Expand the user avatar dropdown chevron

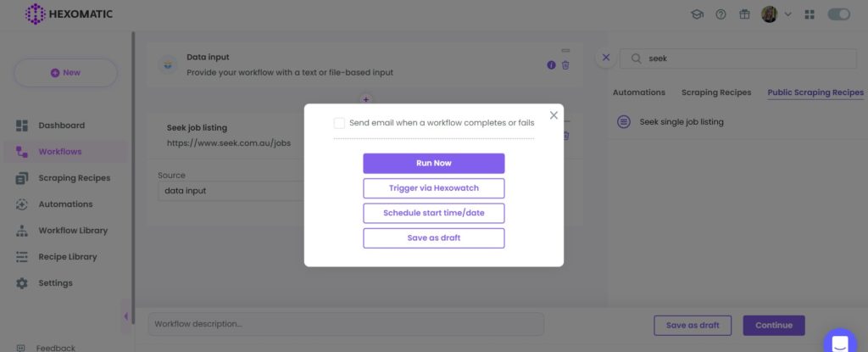click(787, 14)
